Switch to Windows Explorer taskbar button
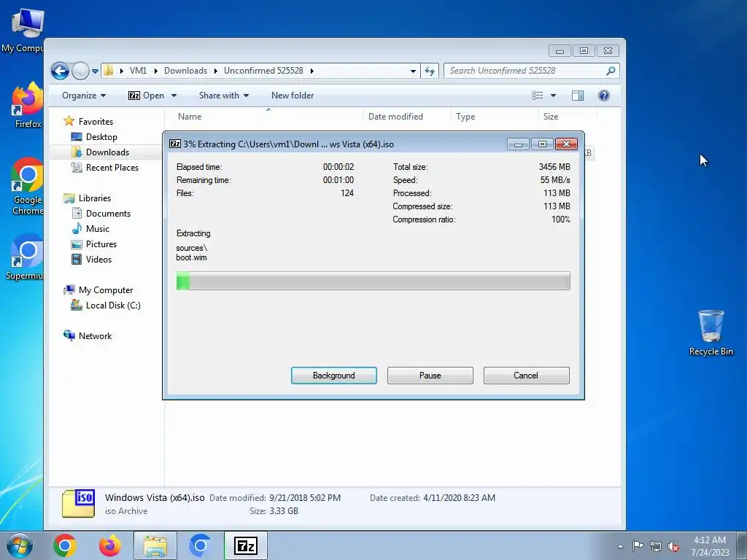 tap(155, 545)
